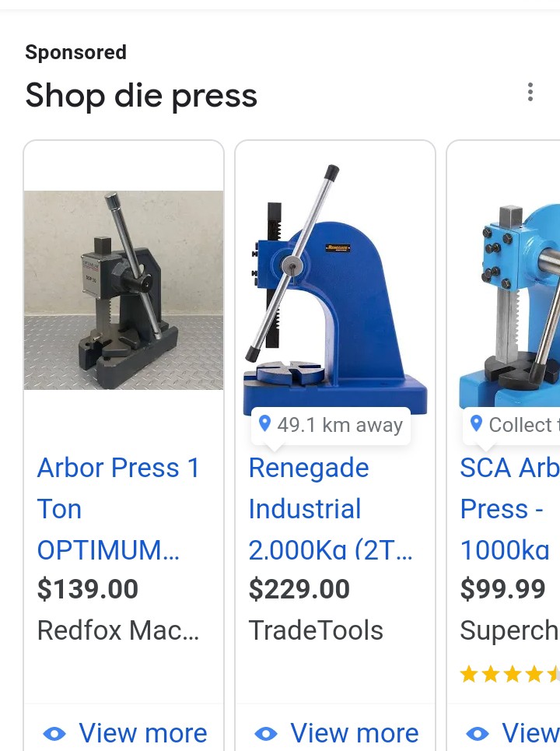Click the location pin beside 49.1 km away
This screenshot has height=751, width=560.
(264, 423)
